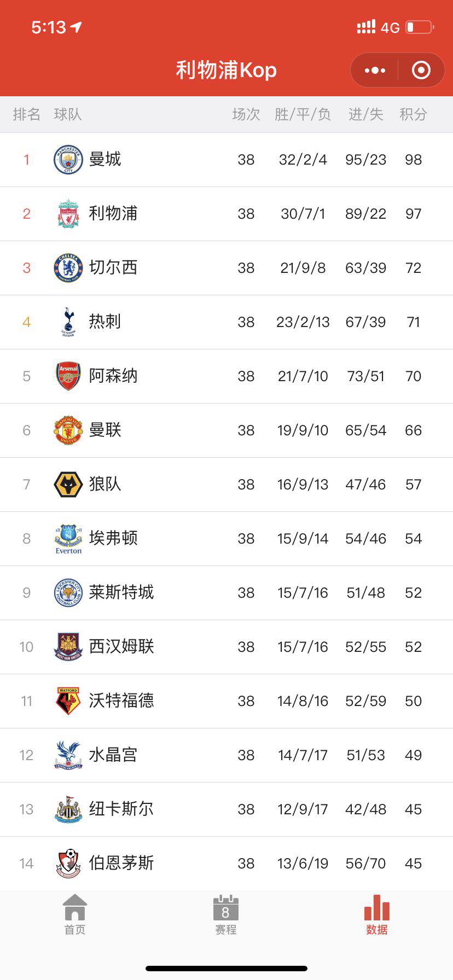This screenshot has height=980, width=453.
Task: Select the Arsenal cannon crest
Action: (68, 376)
